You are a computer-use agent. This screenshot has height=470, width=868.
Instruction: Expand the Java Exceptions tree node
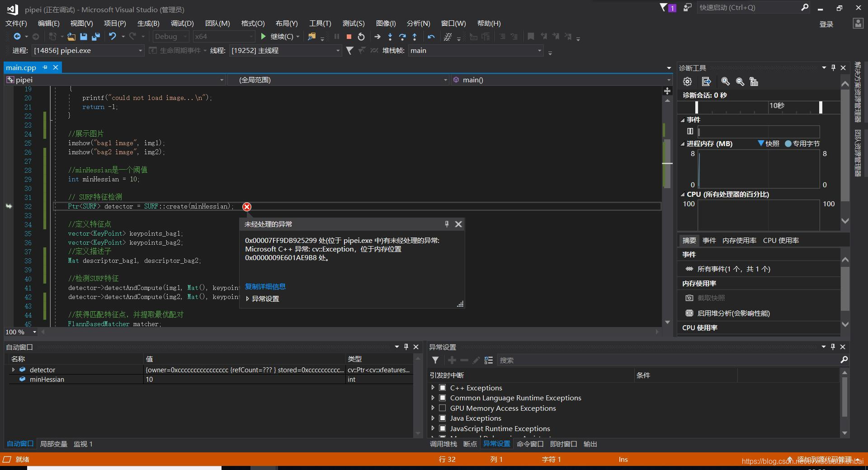433,418
